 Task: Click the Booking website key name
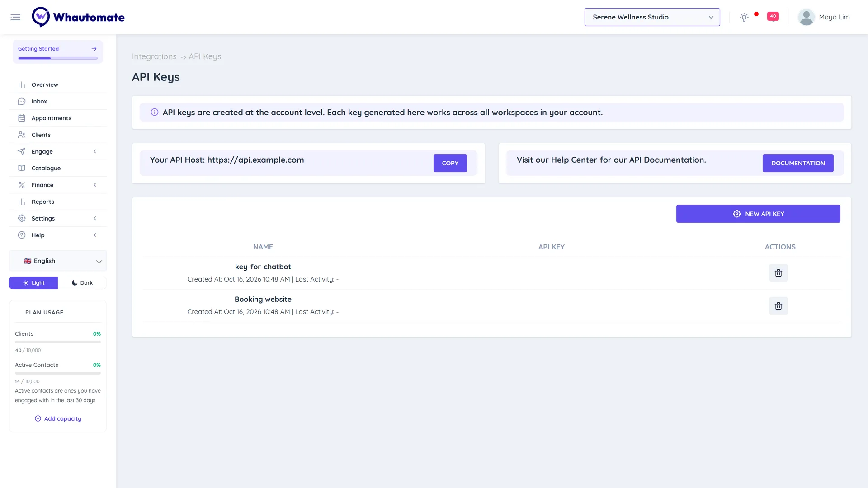[x=263, y=299]
